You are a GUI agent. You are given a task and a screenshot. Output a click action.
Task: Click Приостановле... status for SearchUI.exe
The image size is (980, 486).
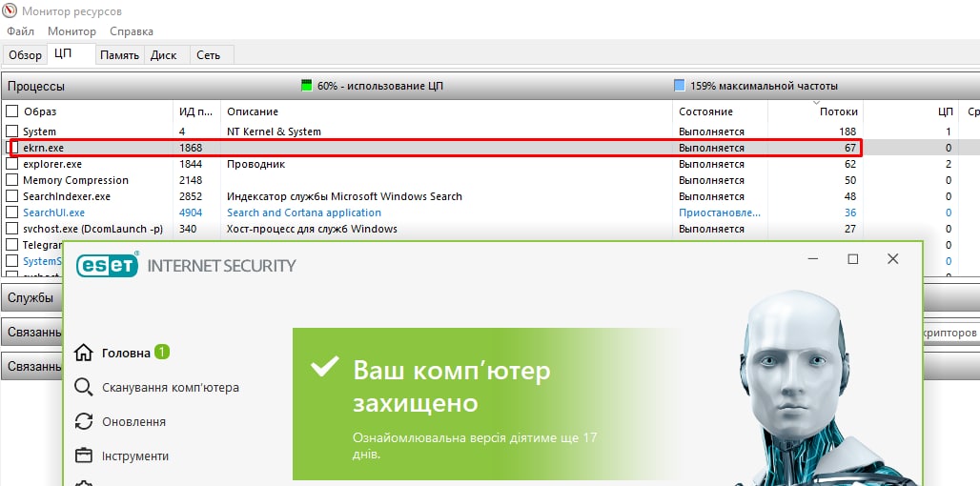click(720, 213)
